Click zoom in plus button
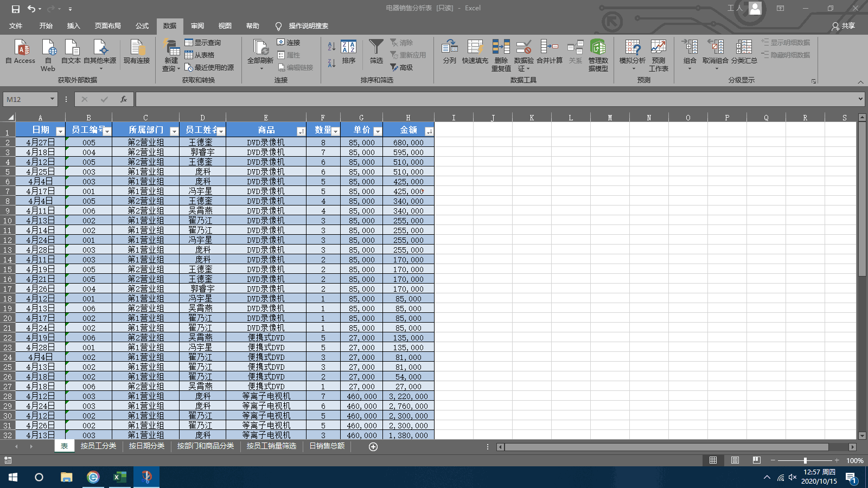 click(837, 460)
